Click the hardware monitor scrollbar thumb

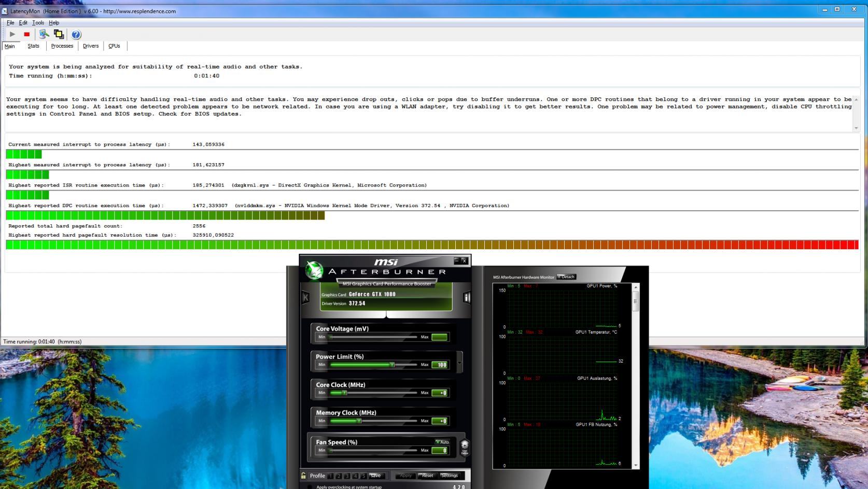636,300
